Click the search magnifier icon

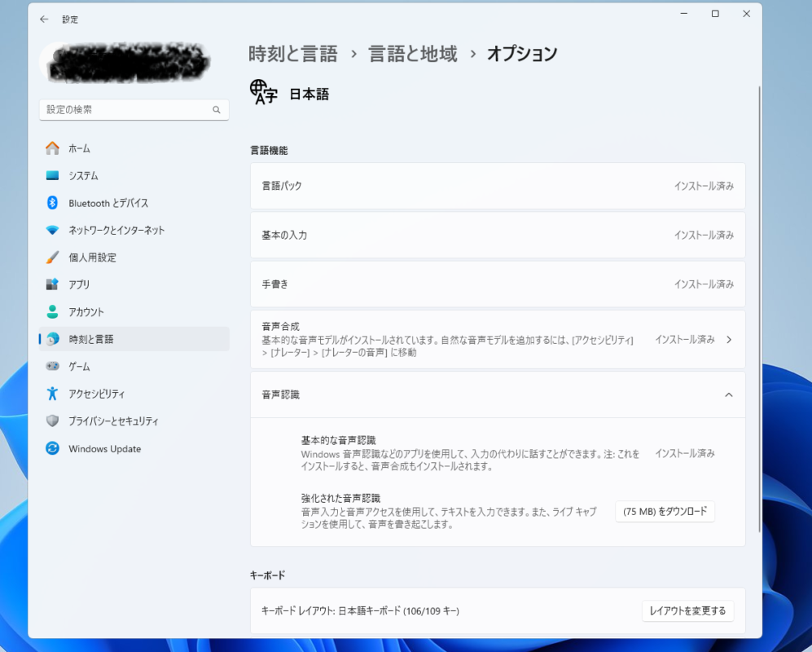click(x=217, y=110)
